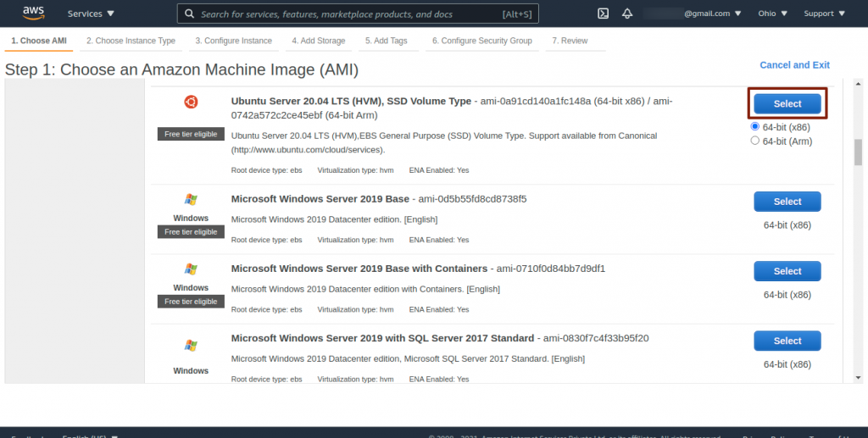Viewport: 868px width, 438px height.
Task: Click the scrollbar up arrow
Action: (x=858, y=84)
